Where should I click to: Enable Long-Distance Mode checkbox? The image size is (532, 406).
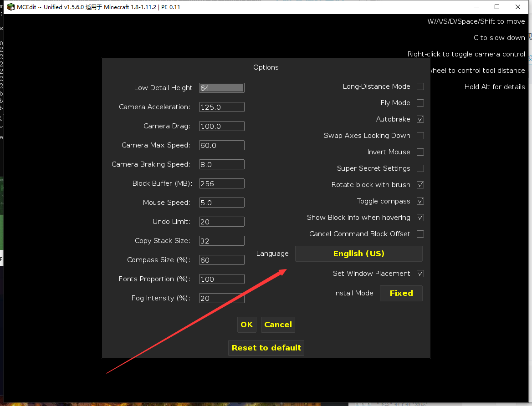420,86
